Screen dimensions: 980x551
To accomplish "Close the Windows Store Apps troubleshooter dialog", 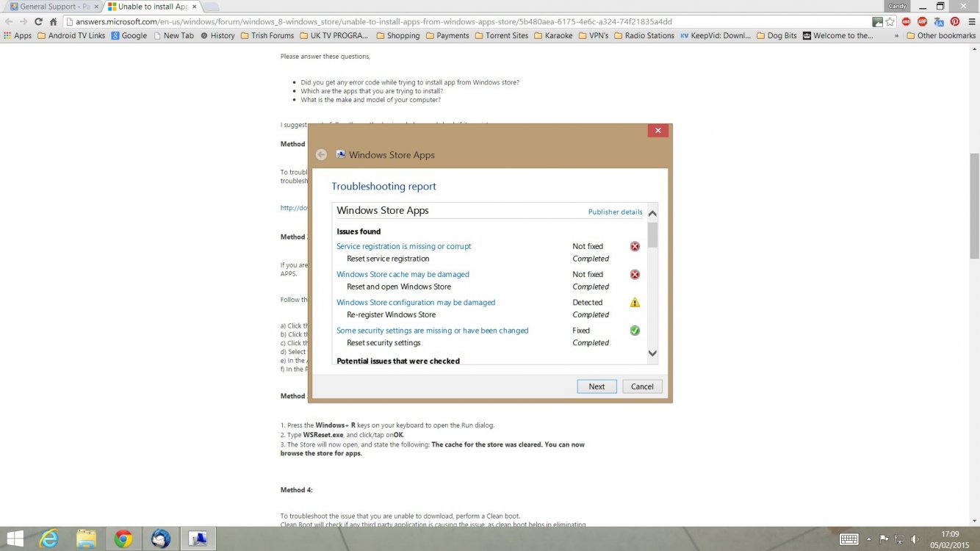I will pyautogui.click(x=657, y=131).
